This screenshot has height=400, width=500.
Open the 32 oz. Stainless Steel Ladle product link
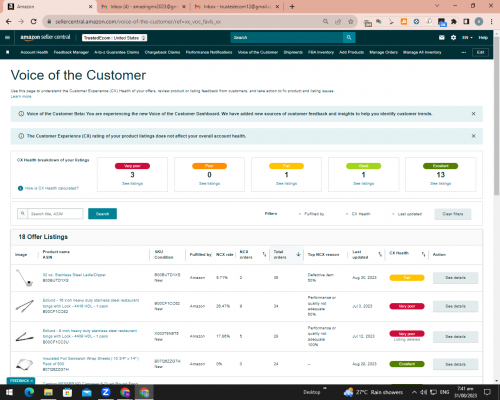(x=74, y=275)
